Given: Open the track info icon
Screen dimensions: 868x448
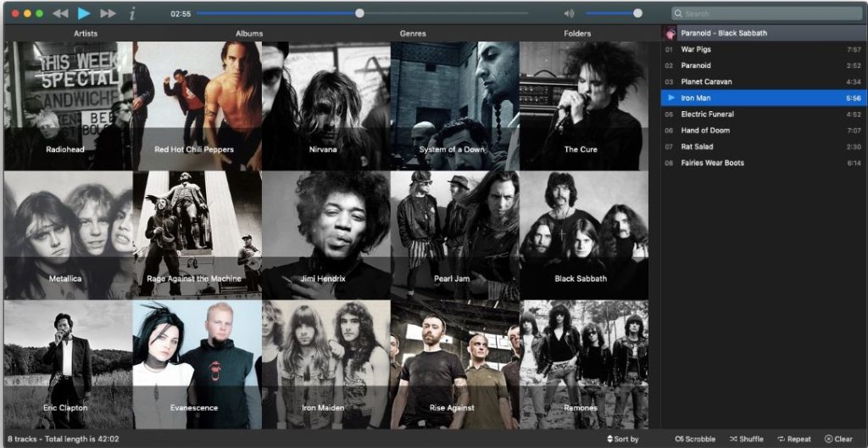Looking at the screenshot, I should pyautogui.click(x=131, y=14).
